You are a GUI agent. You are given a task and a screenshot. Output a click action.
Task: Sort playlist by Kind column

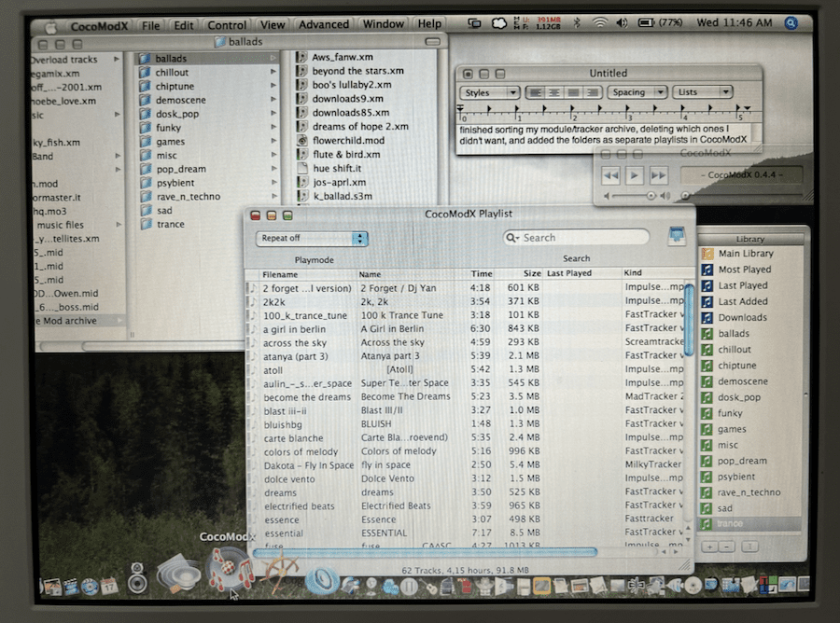click(x=632, y=272)
